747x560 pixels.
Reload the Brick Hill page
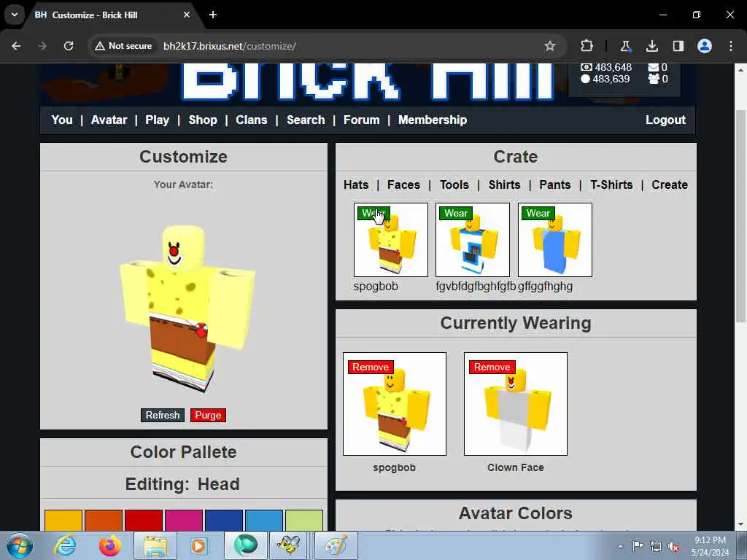coord(69,46)
